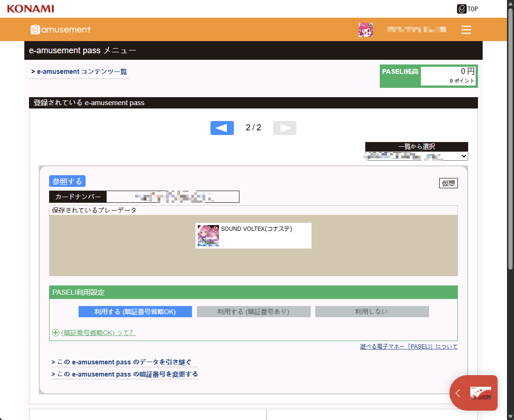Select 利用しない PASELI option
The width and height of the screenshot is (514, 420).
[x=372, y=312]
